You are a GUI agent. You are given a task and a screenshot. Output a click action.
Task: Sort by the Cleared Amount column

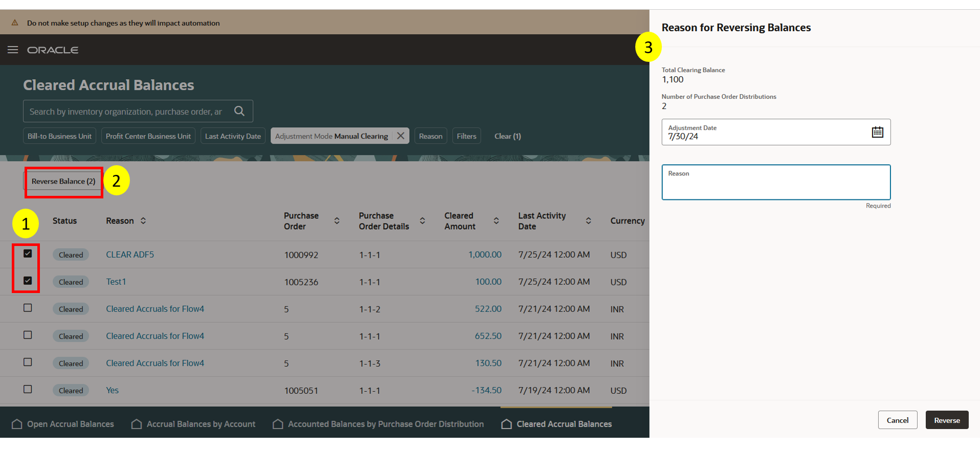click(496, 220)
